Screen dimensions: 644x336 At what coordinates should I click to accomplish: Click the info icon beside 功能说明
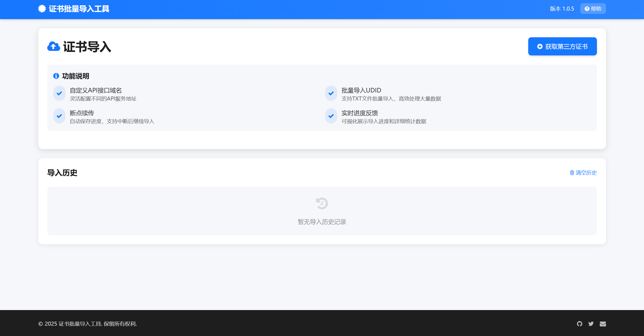coord(56,76)
